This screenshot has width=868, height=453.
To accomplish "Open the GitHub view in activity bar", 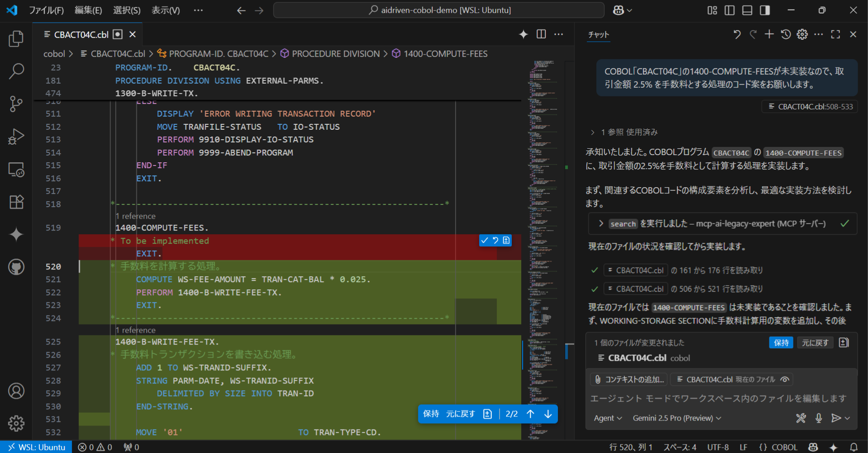I will pos(16,267).
